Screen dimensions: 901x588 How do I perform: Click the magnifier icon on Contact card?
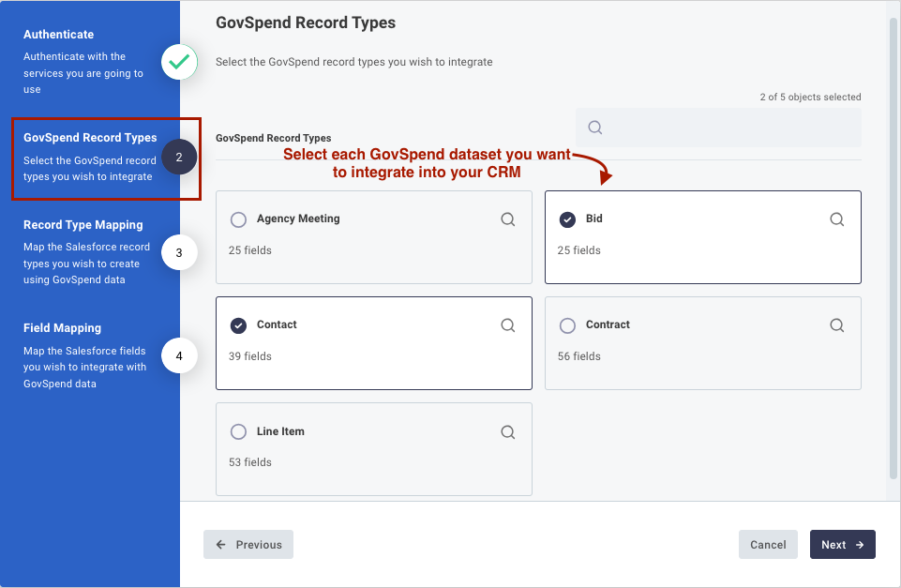pos(507,325)
